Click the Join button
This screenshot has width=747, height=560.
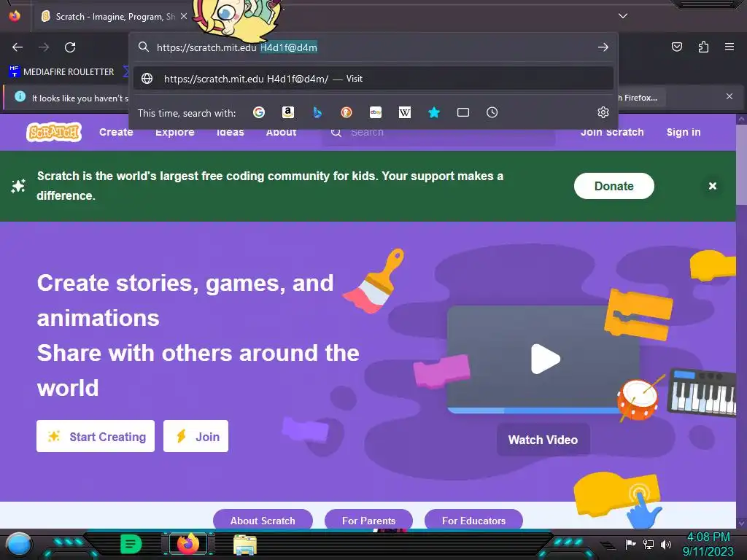pyautogui.click(x=196, y=436)
